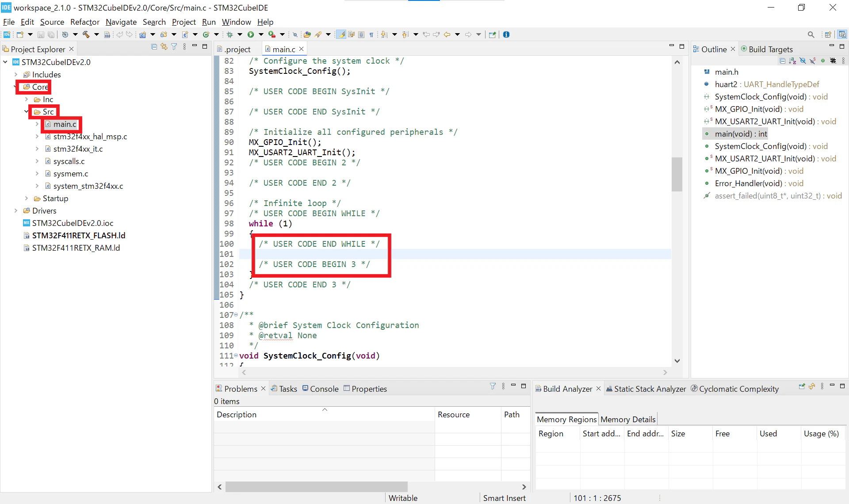Viewport: 849px width, 504px height.
Task: Select the Memory Details tab
Action: [x=628, y=419]
